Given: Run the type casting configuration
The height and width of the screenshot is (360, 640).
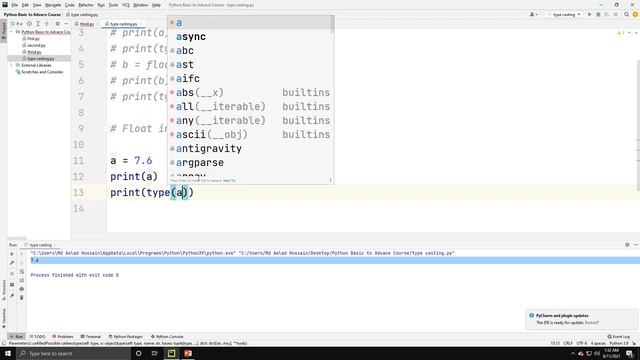Looking at the screenshot, I should tap(589, 14).
